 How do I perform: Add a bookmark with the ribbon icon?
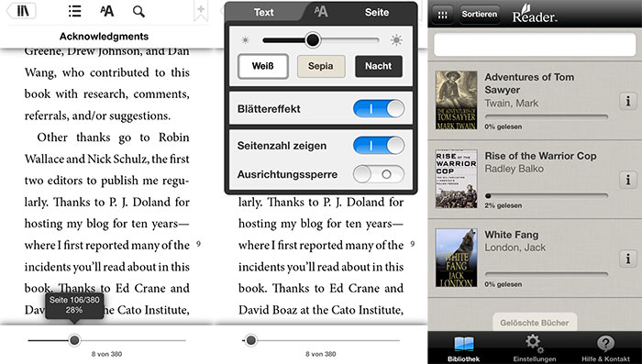201,11
